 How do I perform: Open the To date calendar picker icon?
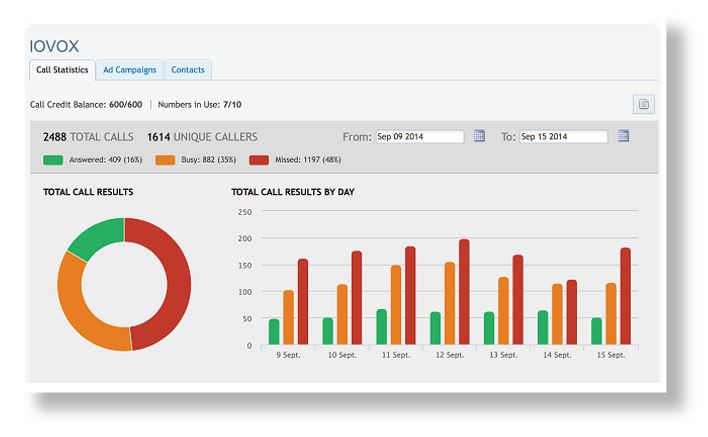click(624, 136)
